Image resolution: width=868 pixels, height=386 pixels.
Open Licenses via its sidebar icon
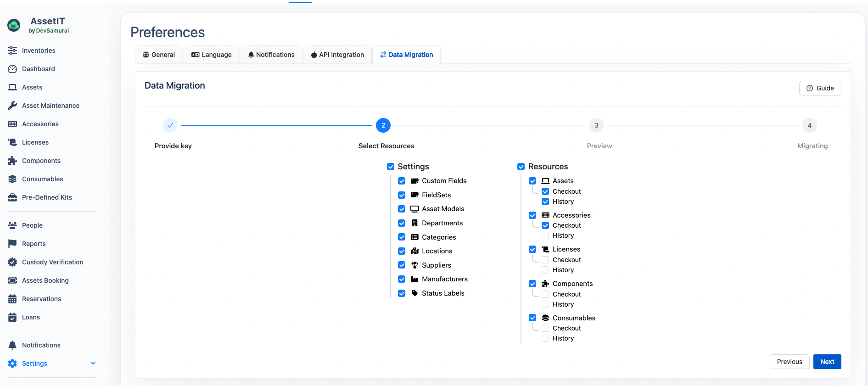[x=12, y=142]
